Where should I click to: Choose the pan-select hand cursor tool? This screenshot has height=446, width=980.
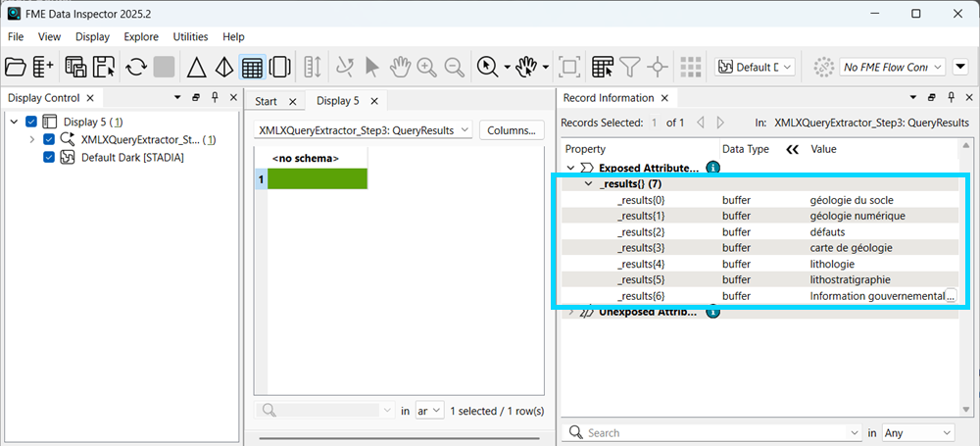tap(527, 67)
